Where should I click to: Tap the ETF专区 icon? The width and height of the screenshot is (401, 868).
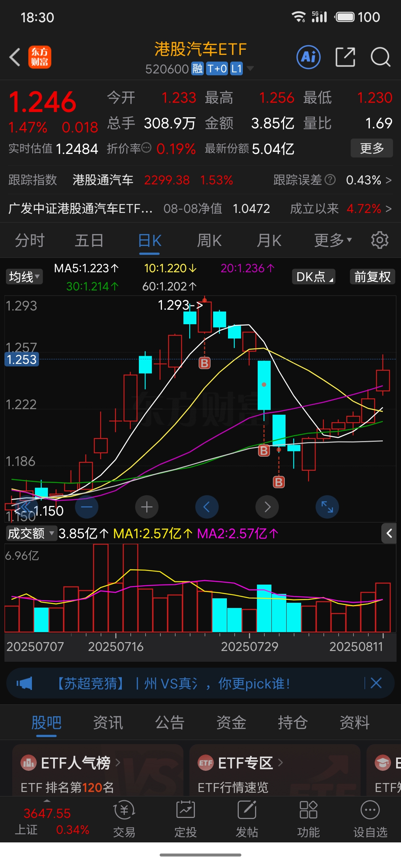coord(206,763)
